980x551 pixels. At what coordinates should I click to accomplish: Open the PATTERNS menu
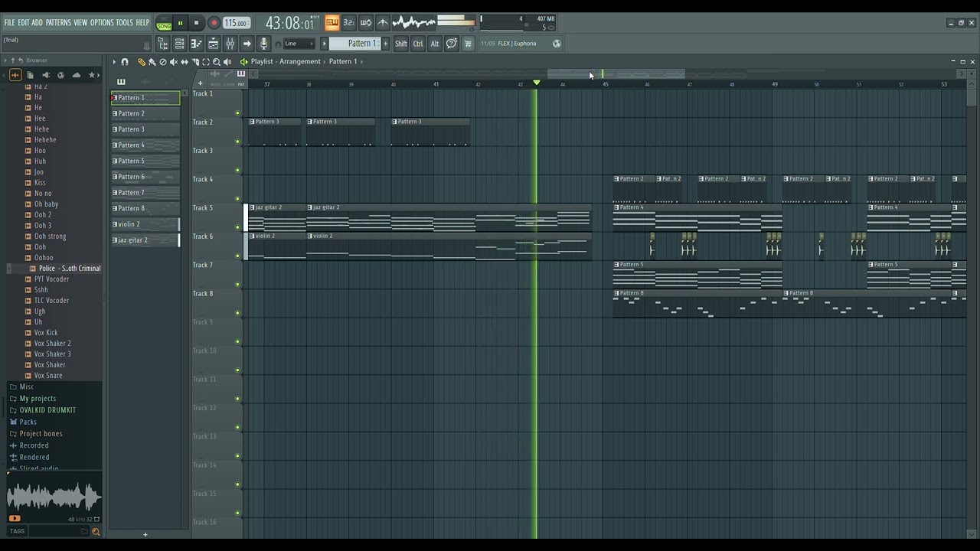pyautogui.click(x=58, y=22)
